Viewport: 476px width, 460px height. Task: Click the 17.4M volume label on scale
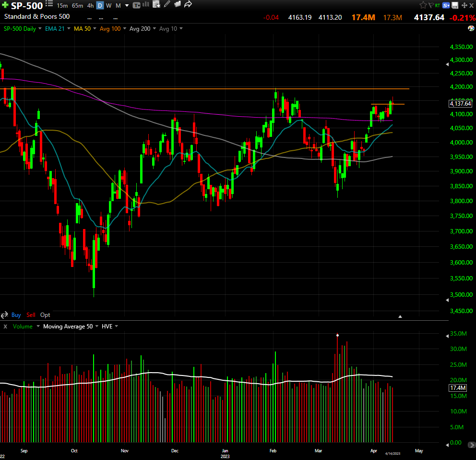pyautogui.click(x=458, y=387)
